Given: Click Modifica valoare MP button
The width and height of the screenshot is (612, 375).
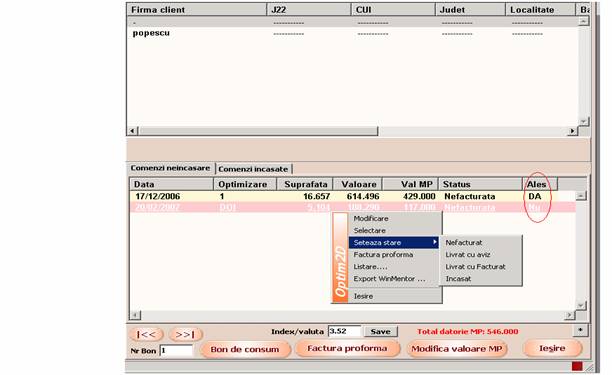Looking at the screenshot, I should [457, 348].
